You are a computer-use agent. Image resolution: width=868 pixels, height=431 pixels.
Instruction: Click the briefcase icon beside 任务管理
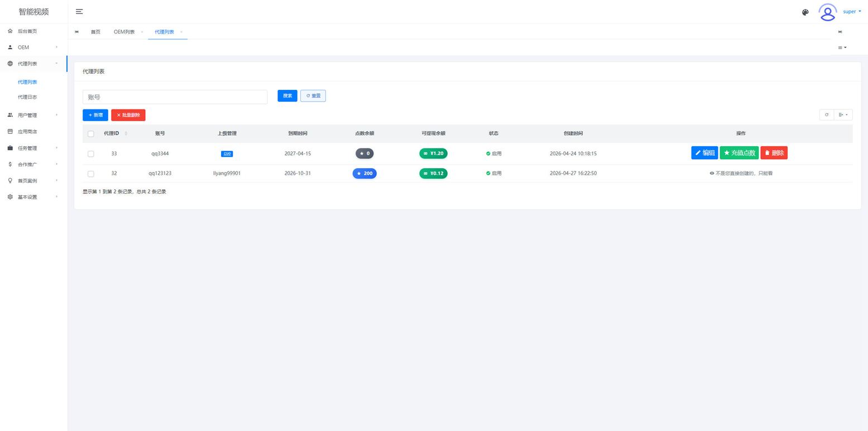click(x=10, y=148)
